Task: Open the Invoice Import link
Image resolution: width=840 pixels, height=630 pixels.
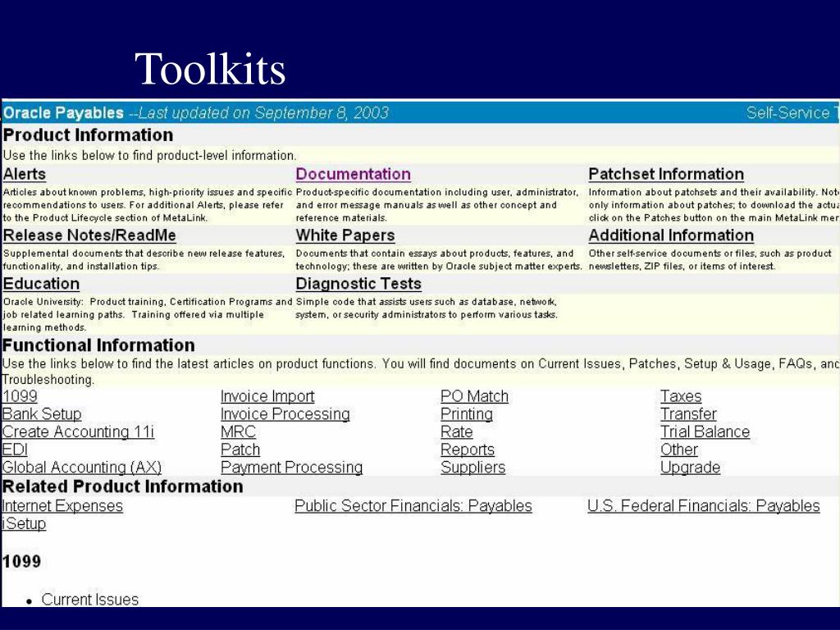Action: click(x=267, y=396)
